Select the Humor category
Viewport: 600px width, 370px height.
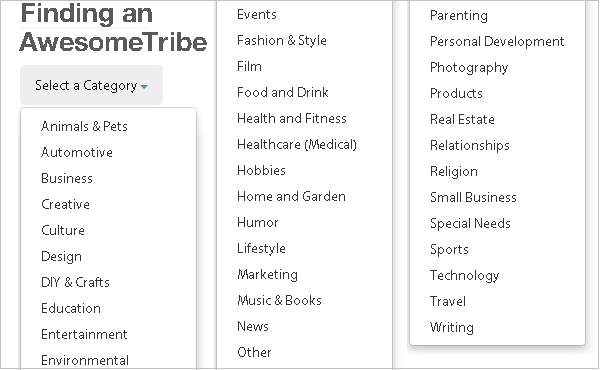coord(258,223)
